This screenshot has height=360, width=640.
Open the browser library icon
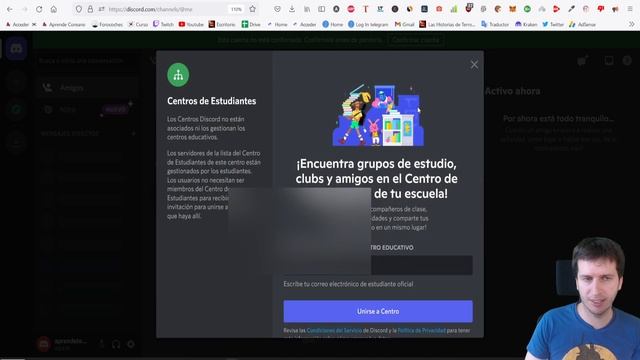307,9
